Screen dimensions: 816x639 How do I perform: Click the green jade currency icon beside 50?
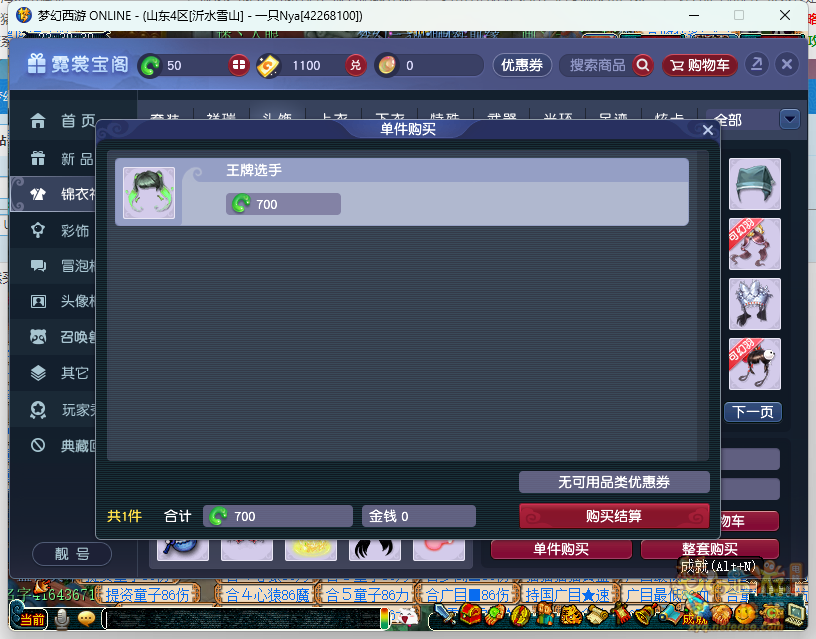[150, 66]
